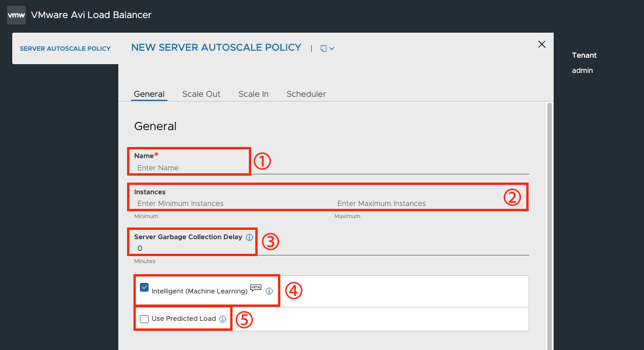Image resolution: width=644 pixels, height=350 pixels.
Task: Open the Scale Out tab
Action: (x=201, y=94)
